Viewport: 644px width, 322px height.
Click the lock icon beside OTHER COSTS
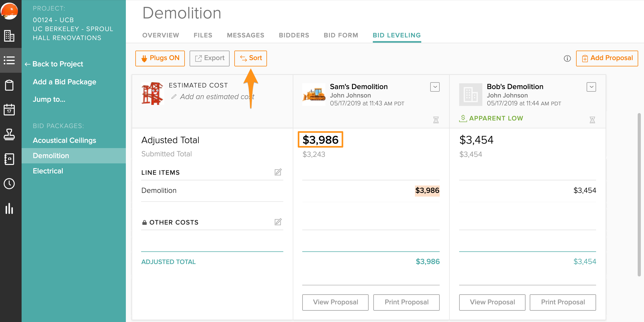click(144, 222)
